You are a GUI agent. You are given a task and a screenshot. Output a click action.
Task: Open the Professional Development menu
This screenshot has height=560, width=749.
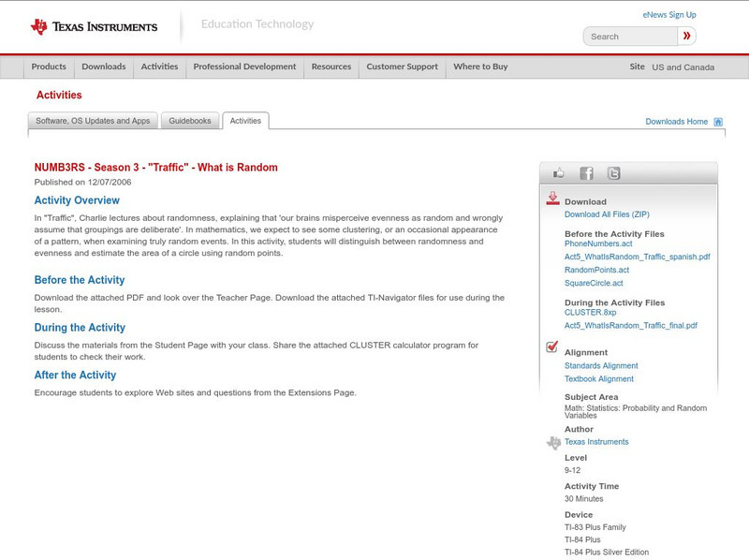point(244,66)
